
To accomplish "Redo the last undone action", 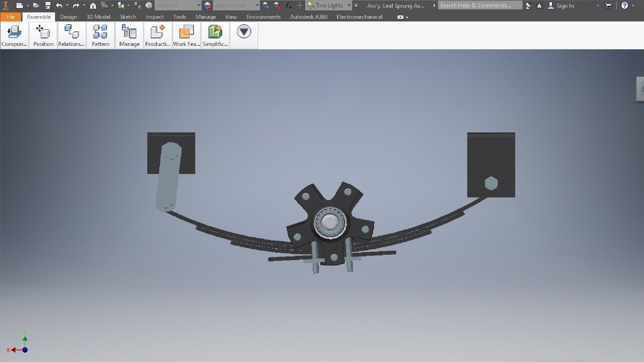I will click(x=76, y=5).
